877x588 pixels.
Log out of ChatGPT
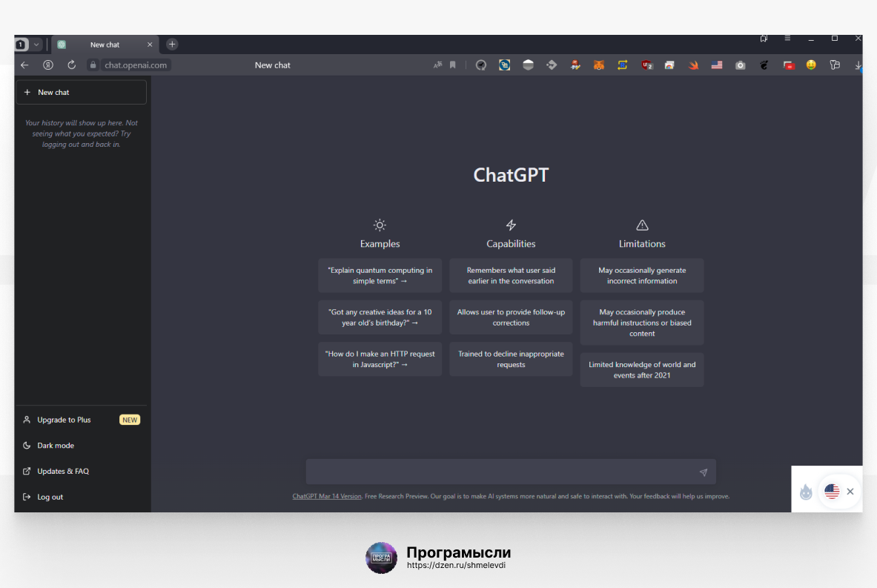(81, 497)
